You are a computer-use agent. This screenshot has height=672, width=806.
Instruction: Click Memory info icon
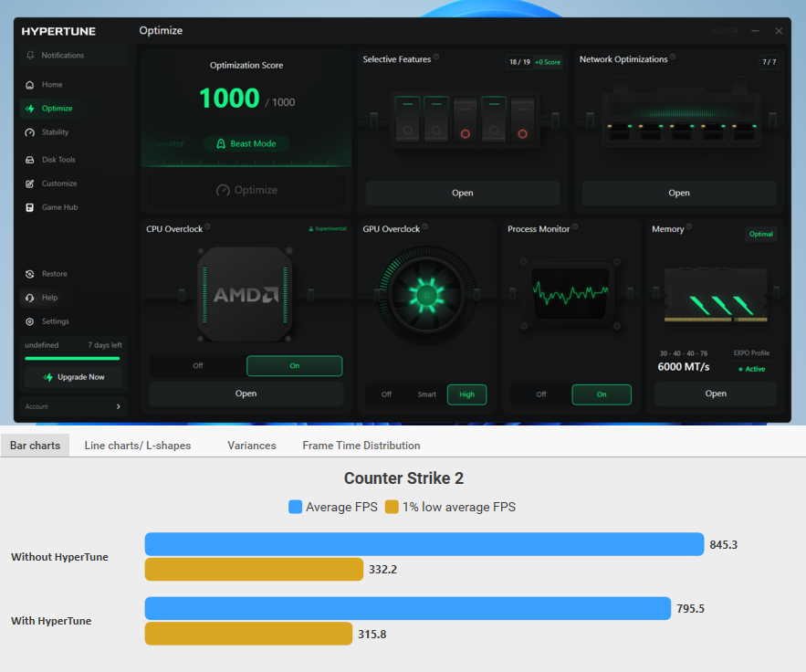pyautogui.click(x=689, y=226)
